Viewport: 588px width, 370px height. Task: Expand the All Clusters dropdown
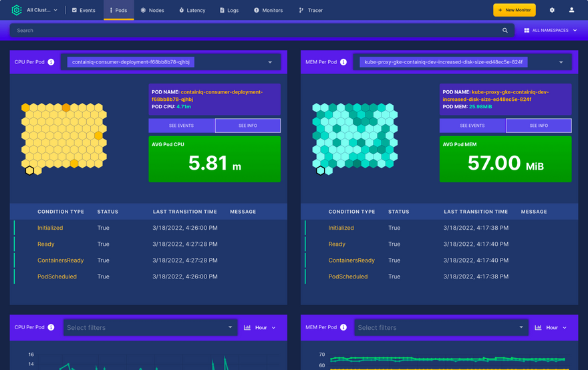click(41, 10)
